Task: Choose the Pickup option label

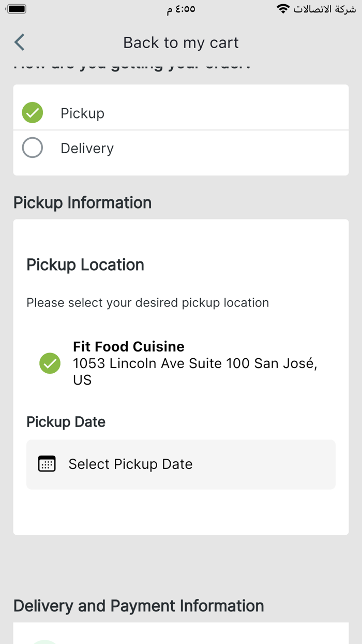Action: (x=82, y=113)
